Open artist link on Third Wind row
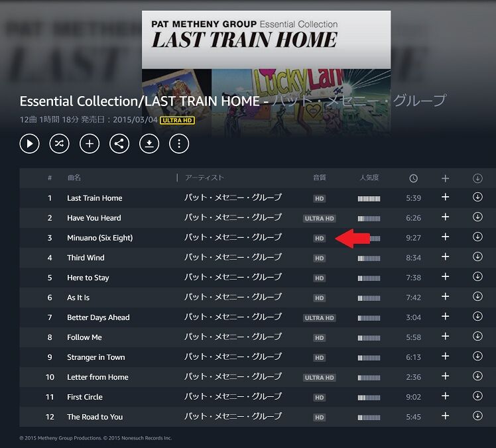Image resolution: width=496 pixels, height=448 pixels. click(233, 257)
